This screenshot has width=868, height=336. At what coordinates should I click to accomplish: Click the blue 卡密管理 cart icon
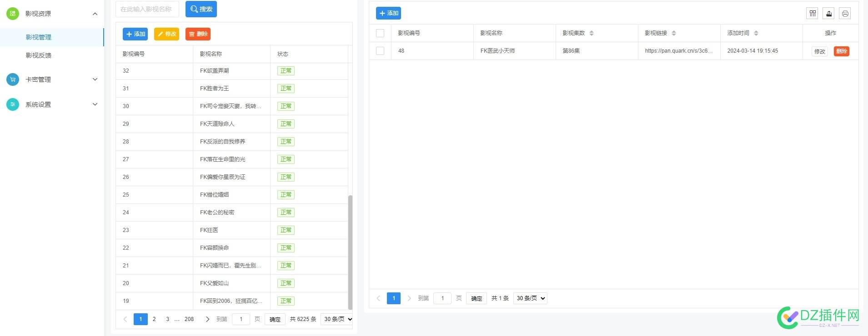point(13,79)
